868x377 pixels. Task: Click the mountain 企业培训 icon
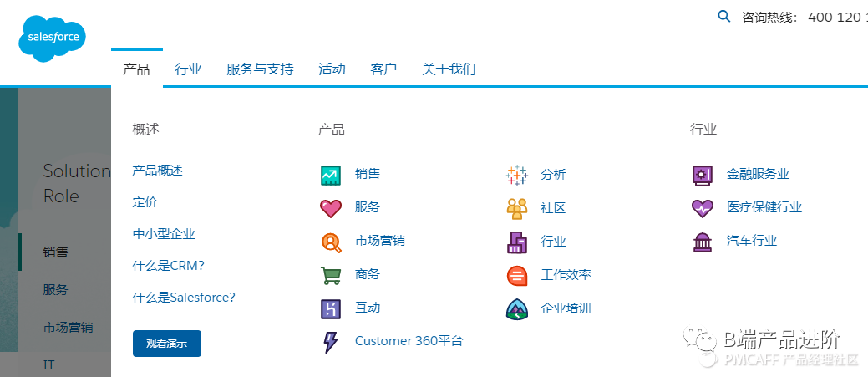click(516, 309)
